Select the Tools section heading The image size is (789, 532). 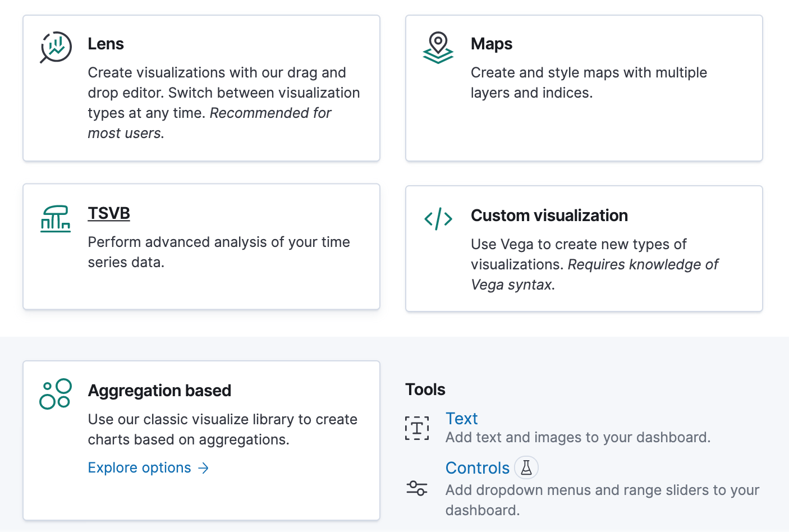[425, 389]
